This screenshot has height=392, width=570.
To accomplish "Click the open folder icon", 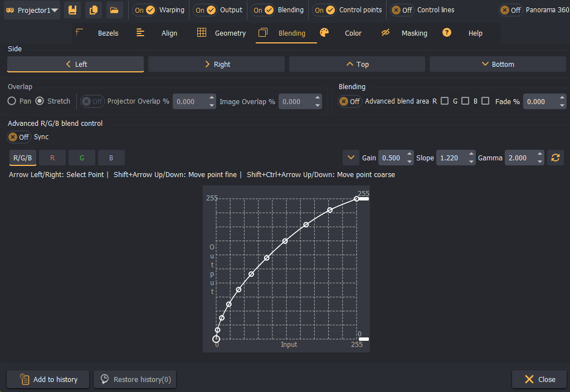I will coord(114,10).
